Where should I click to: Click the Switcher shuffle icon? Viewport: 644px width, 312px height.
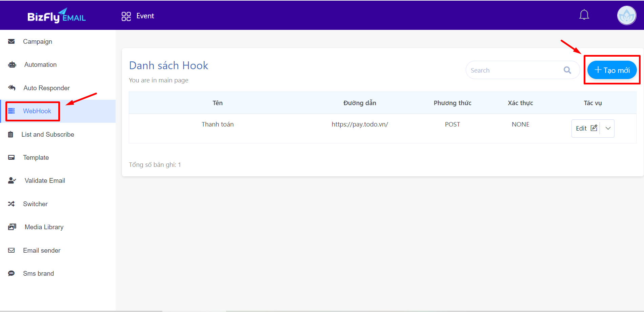[x=12, y=204]
